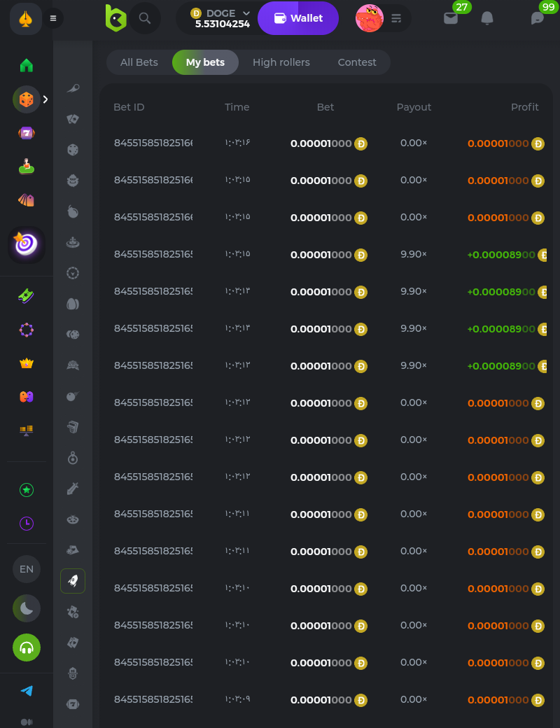Viewport: 560px width, 728px height.
Task: Open the notifications bell
Action: (487, 19)
